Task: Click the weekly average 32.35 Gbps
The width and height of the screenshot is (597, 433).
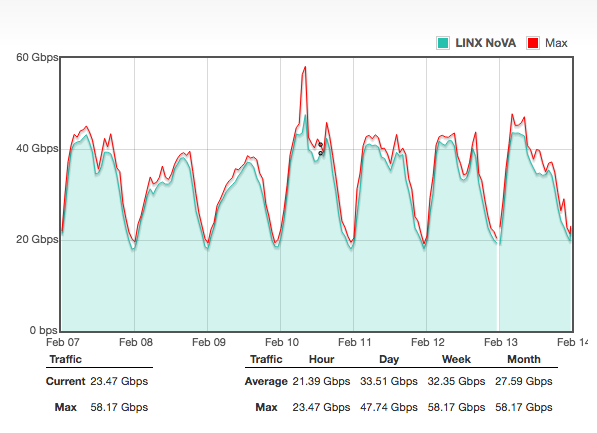Action: pyautogui.click(x=456, y=381)
